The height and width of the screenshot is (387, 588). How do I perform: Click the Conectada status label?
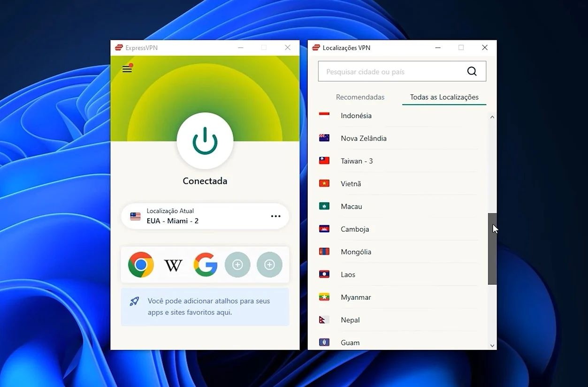pyautogui.click(x=205, y=181)
